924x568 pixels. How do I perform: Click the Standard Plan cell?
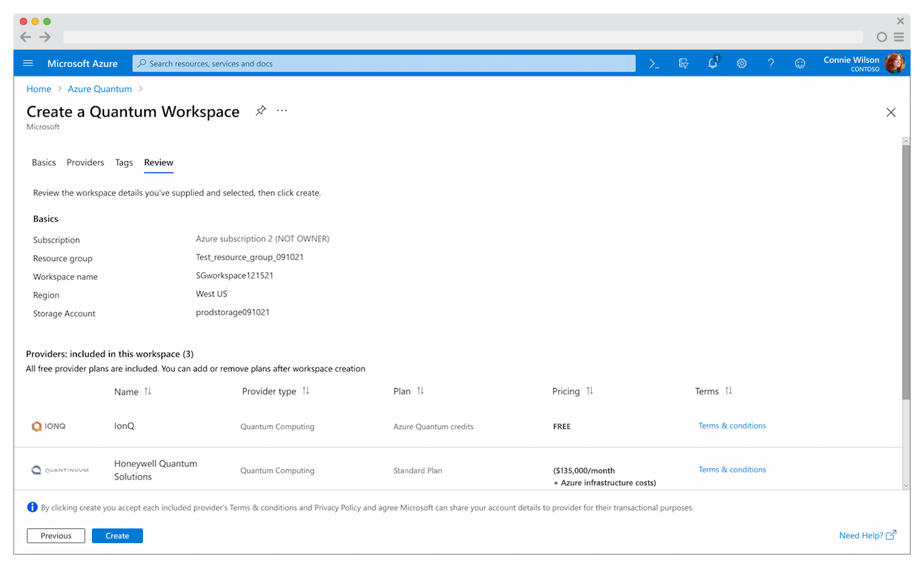tap(417, 471)
